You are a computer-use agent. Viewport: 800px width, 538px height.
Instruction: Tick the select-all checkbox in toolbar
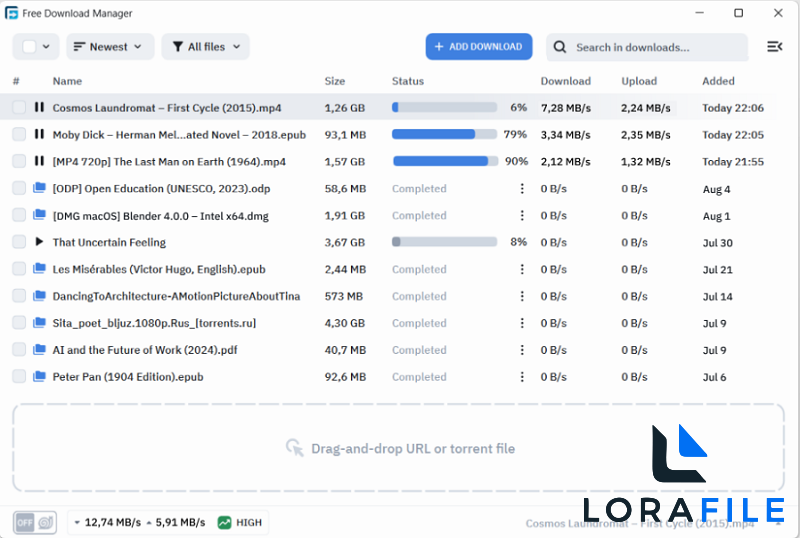(30, 47)
